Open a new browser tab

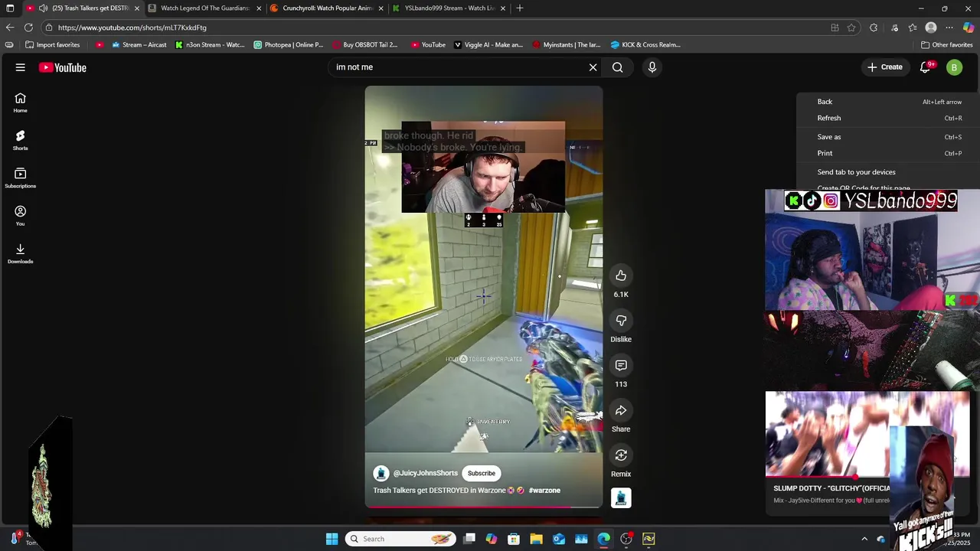520,8
